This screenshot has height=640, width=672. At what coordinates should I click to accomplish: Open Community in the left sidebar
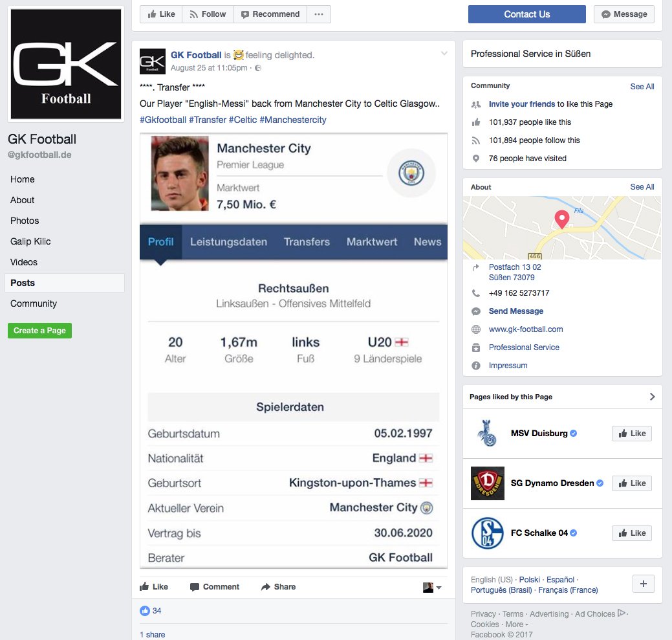point(34,303)
